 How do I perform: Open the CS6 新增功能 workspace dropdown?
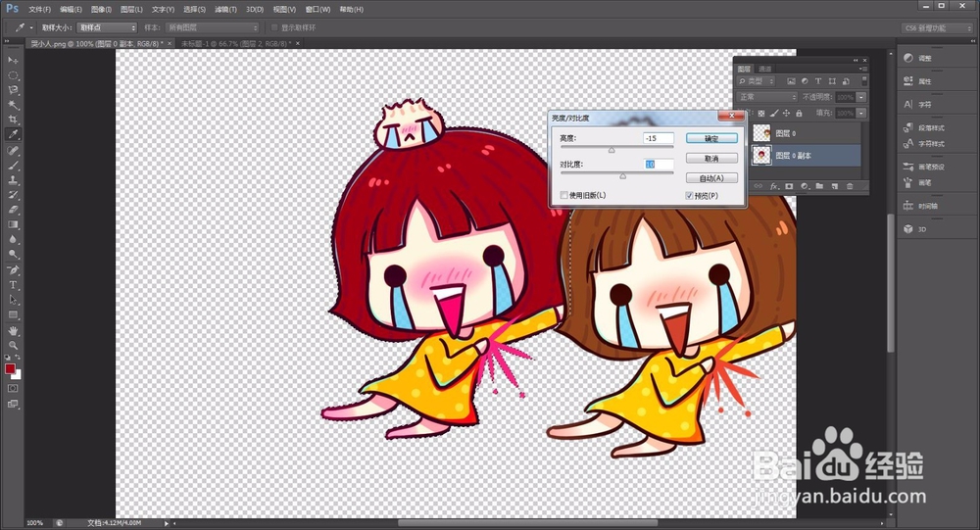click(x=938, y=28)
